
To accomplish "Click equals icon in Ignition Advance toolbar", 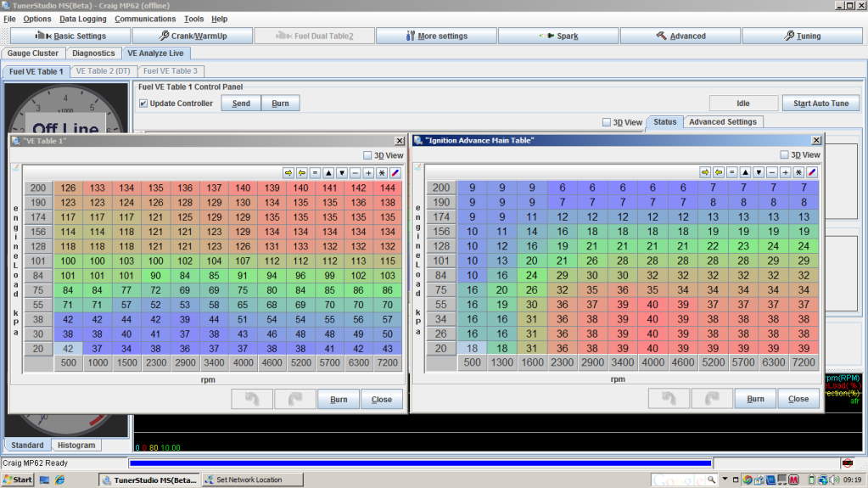I will click(732, 172).
